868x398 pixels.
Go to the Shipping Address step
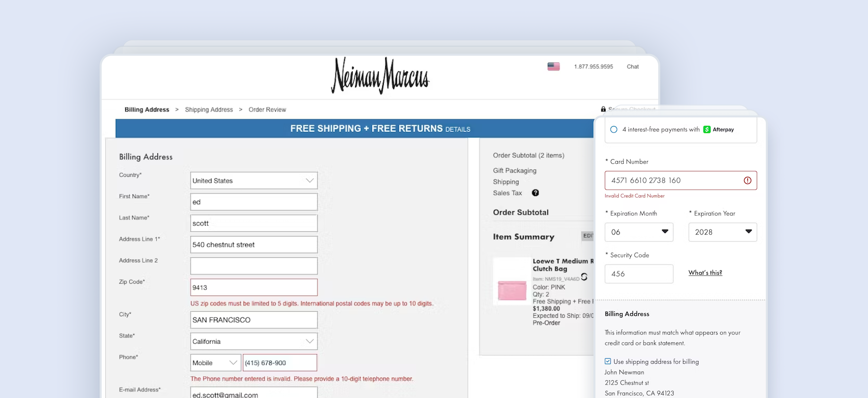(x=209, y=110)
